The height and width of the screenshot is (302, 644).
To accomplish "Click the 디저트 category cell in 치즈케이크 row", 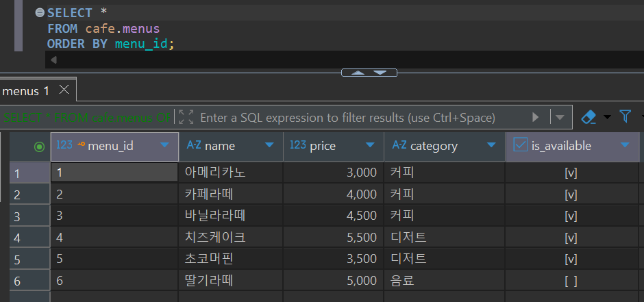I will 445,237.
